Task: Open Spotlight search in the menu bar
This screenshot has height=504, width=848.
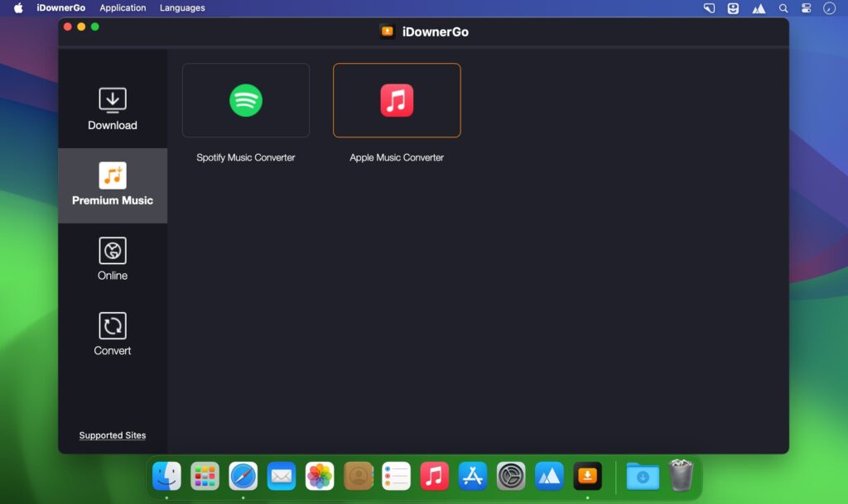Action: pyautogui.click(x=782, y=7)
